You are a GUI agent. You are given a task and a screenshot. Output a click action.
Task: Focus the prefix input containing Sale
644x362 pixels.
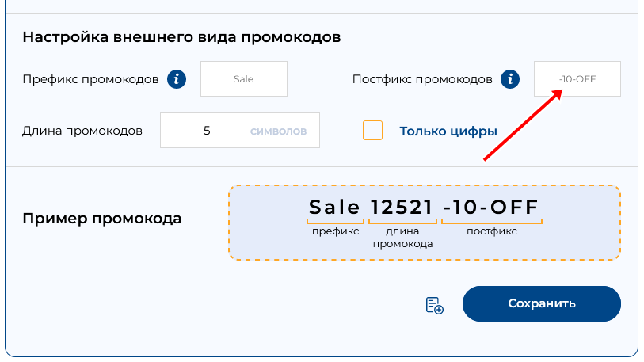tap(243, 79)
